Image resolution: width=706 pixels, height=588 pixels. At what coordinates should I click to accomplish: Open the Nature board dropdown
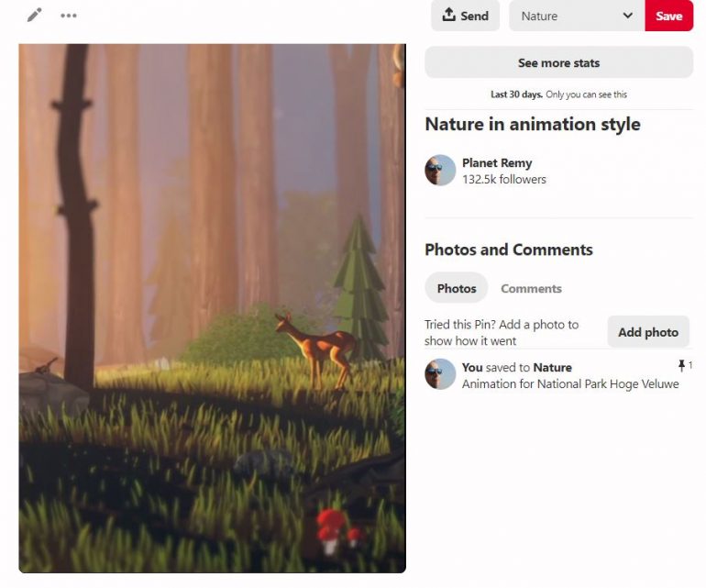577,16
